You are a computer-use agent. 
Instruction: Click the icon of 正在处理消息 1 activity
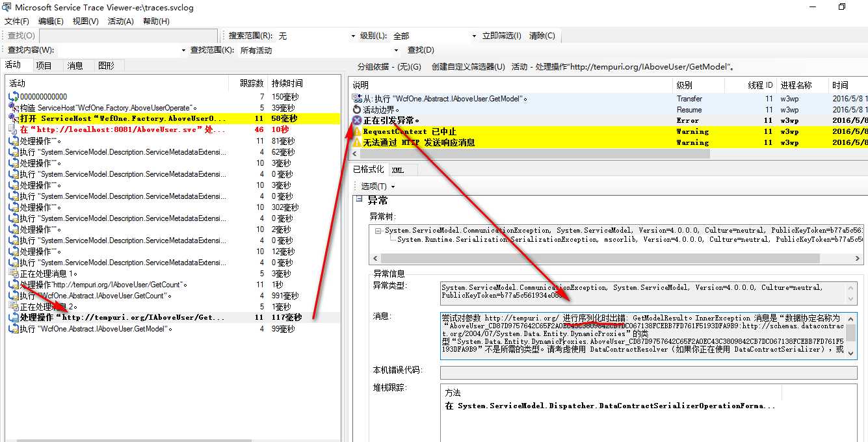click(14, 274)
